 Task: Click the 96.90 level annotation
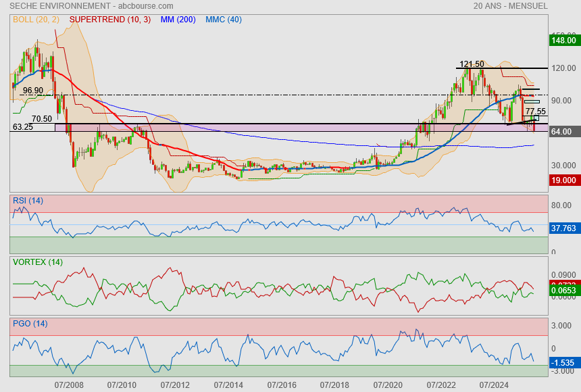[32, 91]
